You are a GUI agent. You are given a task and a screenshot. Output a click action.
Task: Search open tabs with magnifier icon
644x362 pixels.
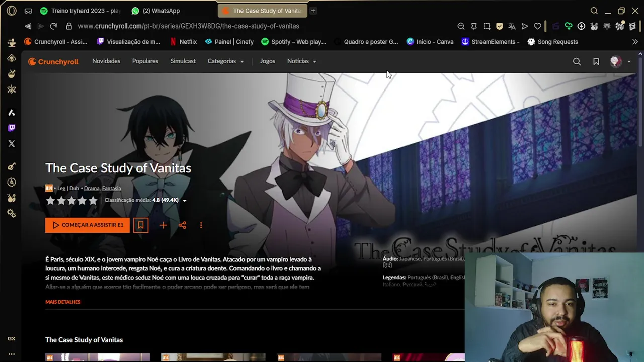[594, 11]
